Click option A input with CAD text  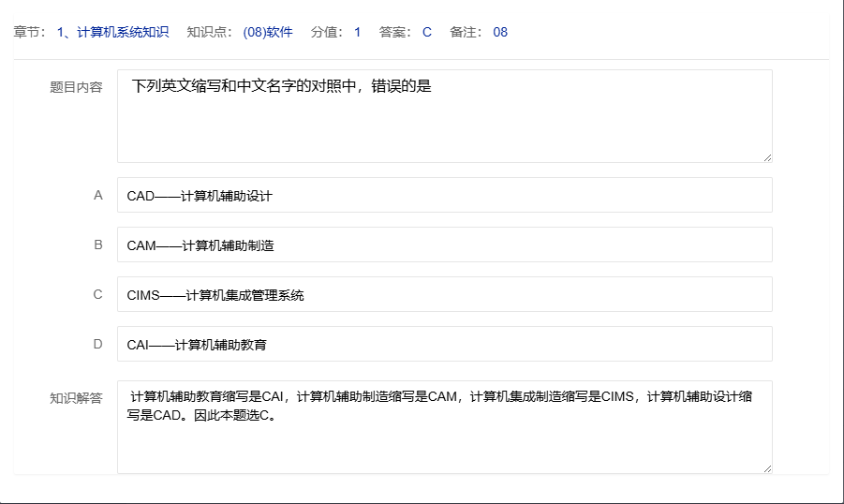pos(444,196)
